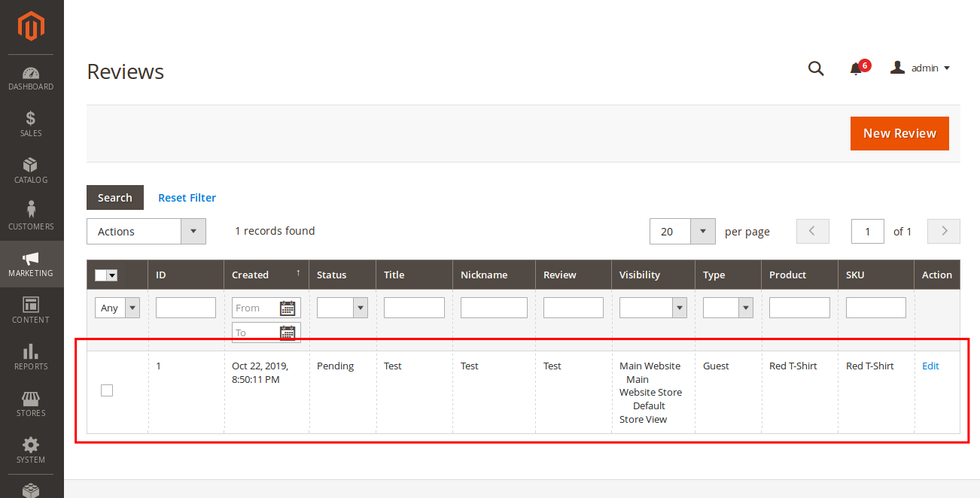Open the Actions dropdown
The width and height of the screenshot is (980, 498).
(x=146, y=232)
